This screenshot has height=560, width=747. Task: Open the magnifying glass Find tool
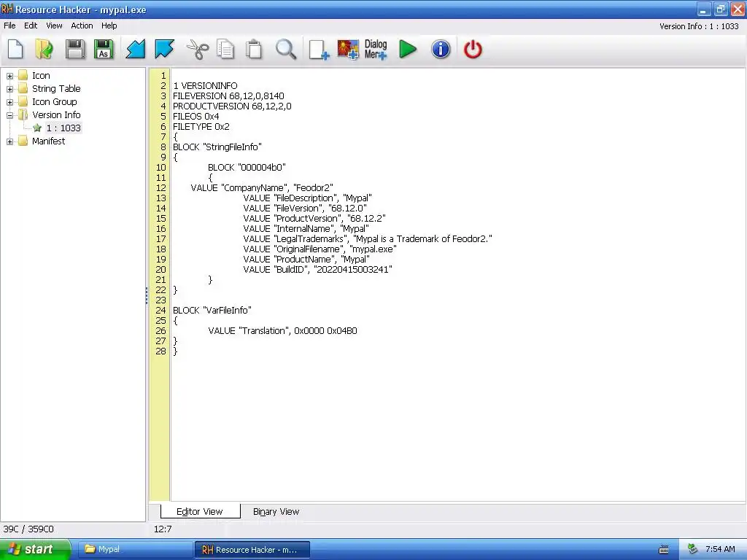tap(286, 49)
